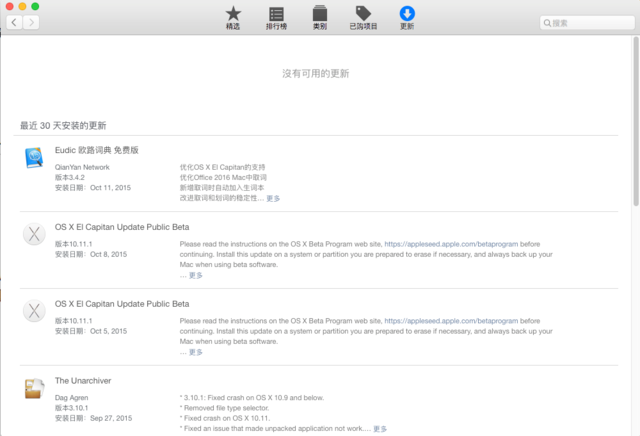Click 优化Office 2016 Mac中取词 note
The height and width of the screenshot is (436, 640).
pyautogui.click(x=223, y=178)
